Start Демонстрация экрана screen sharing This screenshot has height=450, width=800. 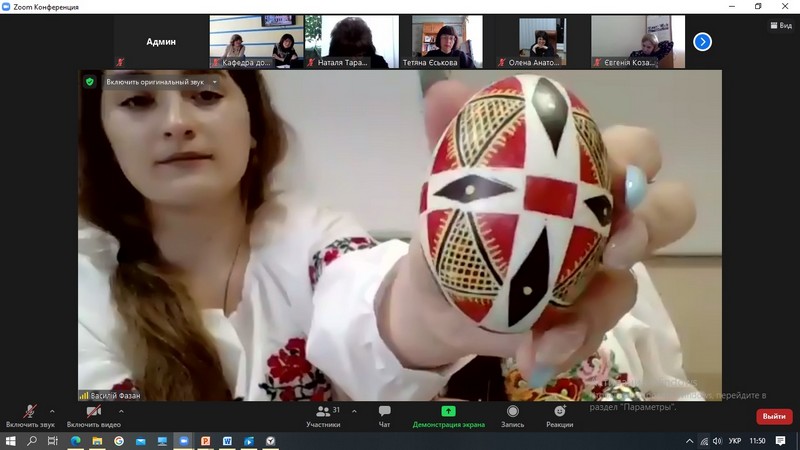[x=448, y=416]
